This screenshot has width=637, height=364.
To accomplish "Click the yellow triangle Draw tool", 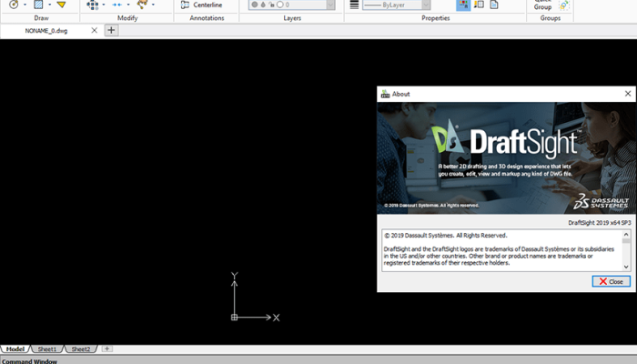I will [61, 5].
